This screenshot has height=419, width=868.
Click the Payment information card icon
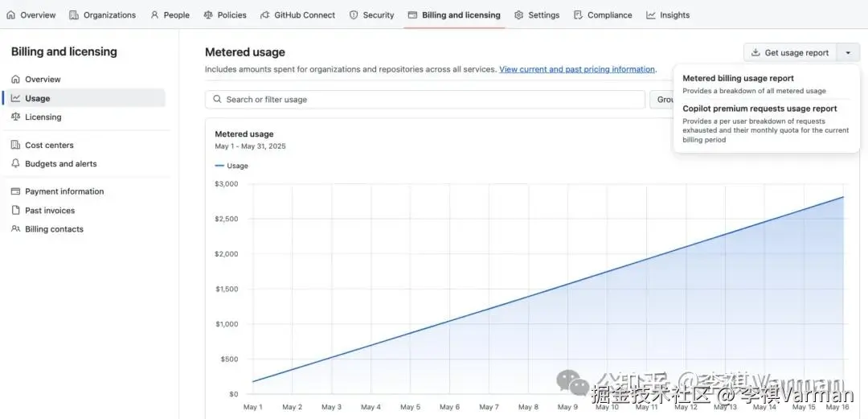16,191
